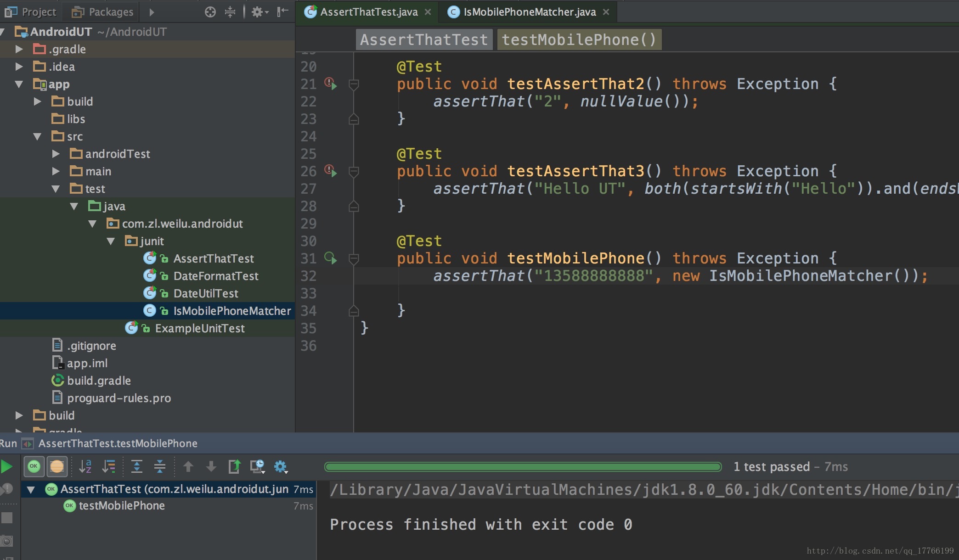Image resolution: width=959 pixels, height=560 pixels.
Task: Select IsMobilePhoneMatcher in project tree
Action: 232,311
